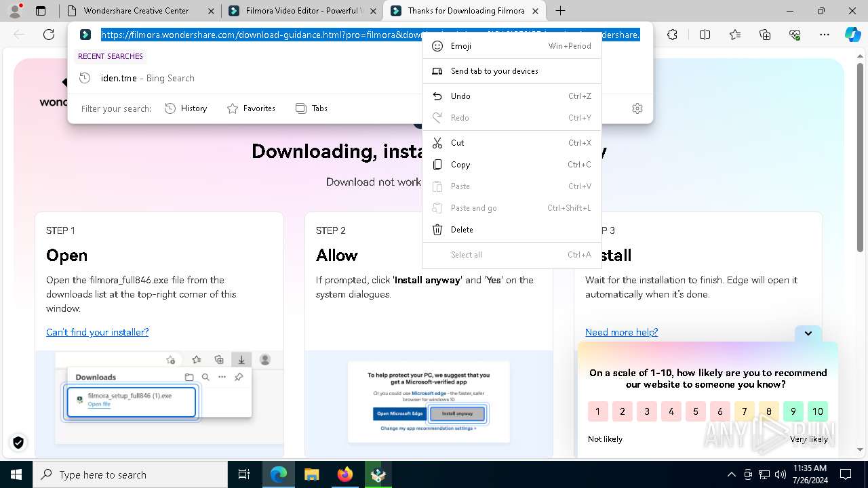Viewport: 868px width, 488px height.
Task: Close the Wondershare Creative Center tab
Action: pyautogui.click(x=211, y=11)
